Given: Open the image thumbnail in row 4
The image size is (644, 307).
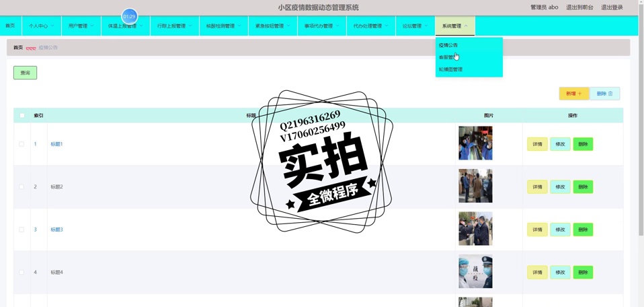Looking at the screenshot, I should point(475,272).
